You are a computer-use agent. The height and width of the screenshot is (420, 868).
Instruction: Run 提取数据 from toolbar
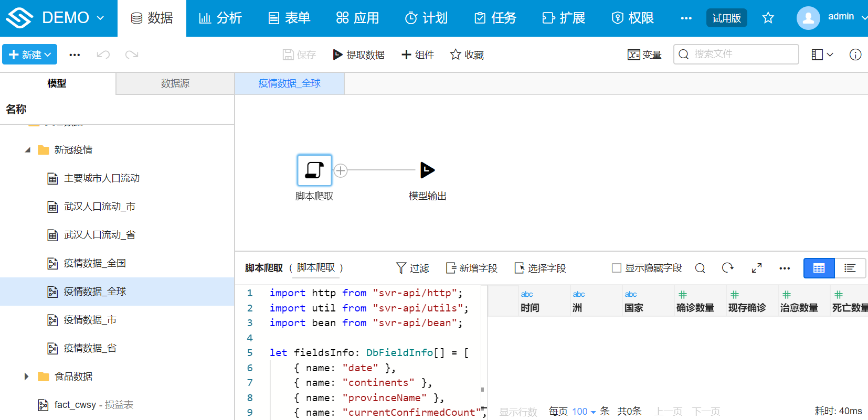(359, 55)
